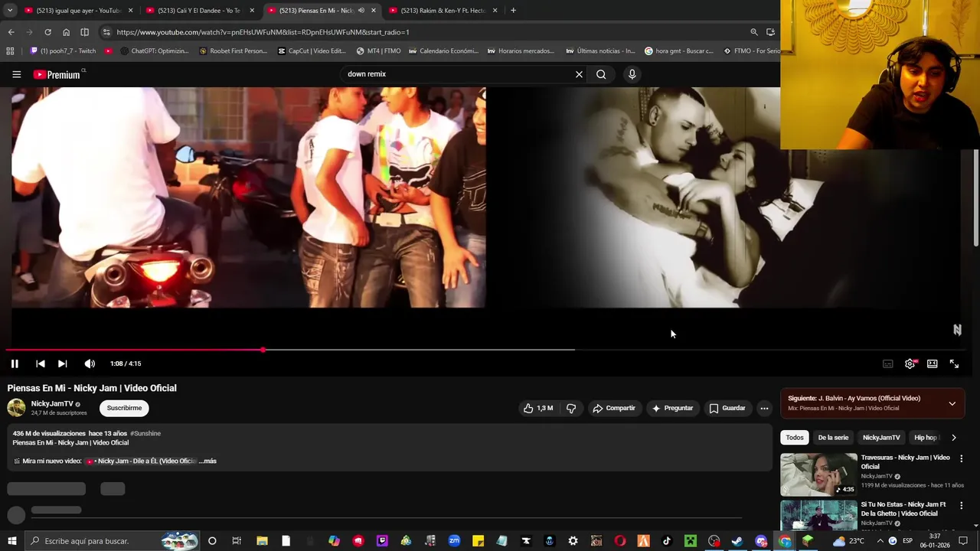Switch player to theater mode
Screen dimensions: 980x551
[x=932, y=364]
